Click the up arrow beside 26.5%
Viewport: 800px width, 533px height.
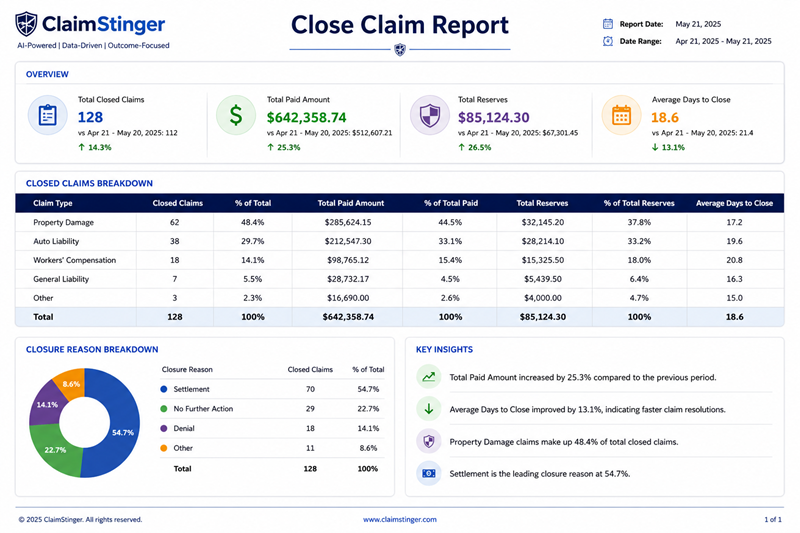pyautogui.click(x=461, y=147)
